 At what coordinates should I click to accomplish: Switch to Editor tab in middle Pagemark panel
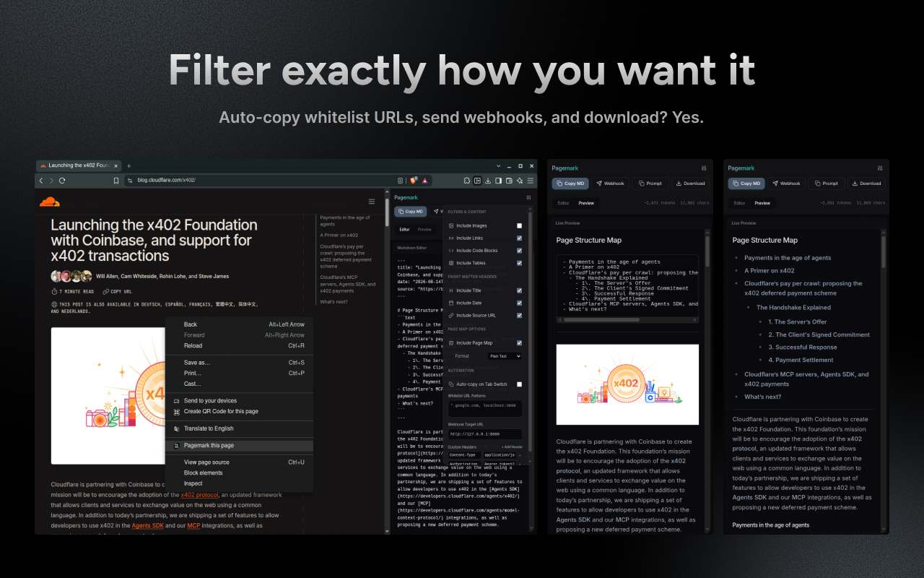click(x=563, y=203)
